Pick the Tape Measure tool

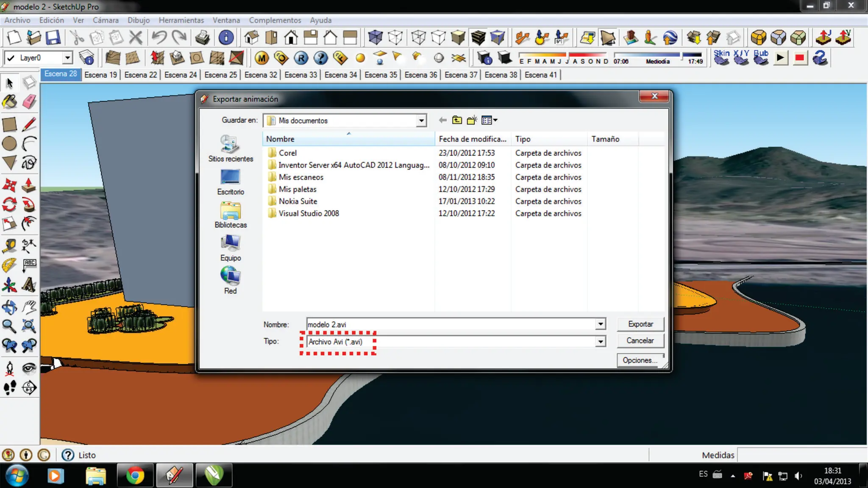9,246
